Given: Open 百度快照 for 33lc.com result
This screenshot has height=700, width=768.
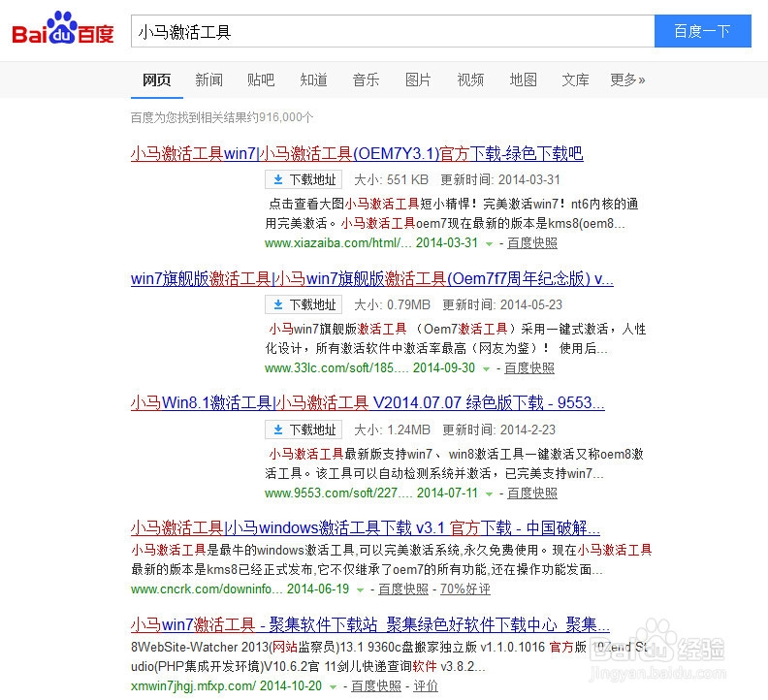Looking at the screenshot, I should pyautogui.click(x=529, y=367).
